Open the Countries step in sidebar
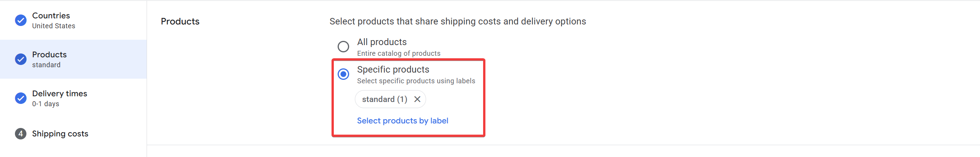Screen dimensions: 980x157 tap(51, 16)
